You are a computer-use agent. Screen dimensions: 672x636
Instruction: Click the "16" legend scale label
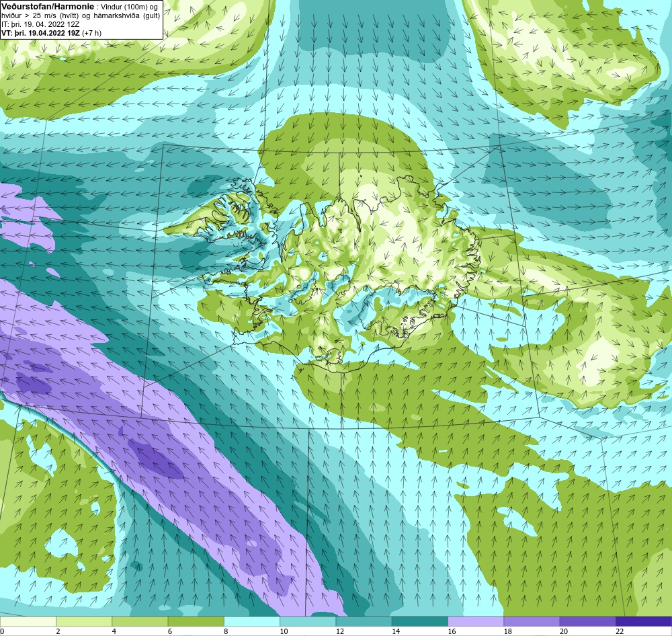coord(452,631)
